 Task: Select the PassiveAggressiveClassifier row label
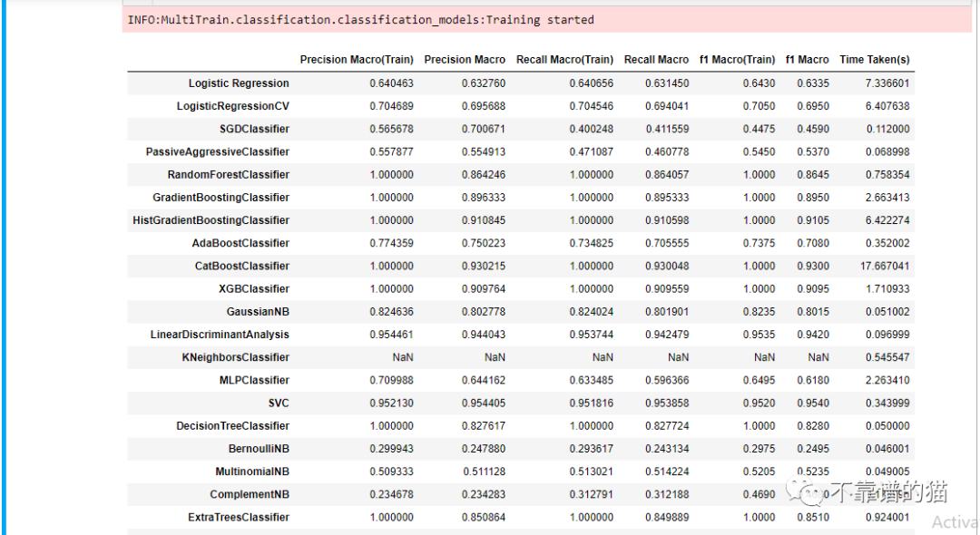tap(218, 152)
